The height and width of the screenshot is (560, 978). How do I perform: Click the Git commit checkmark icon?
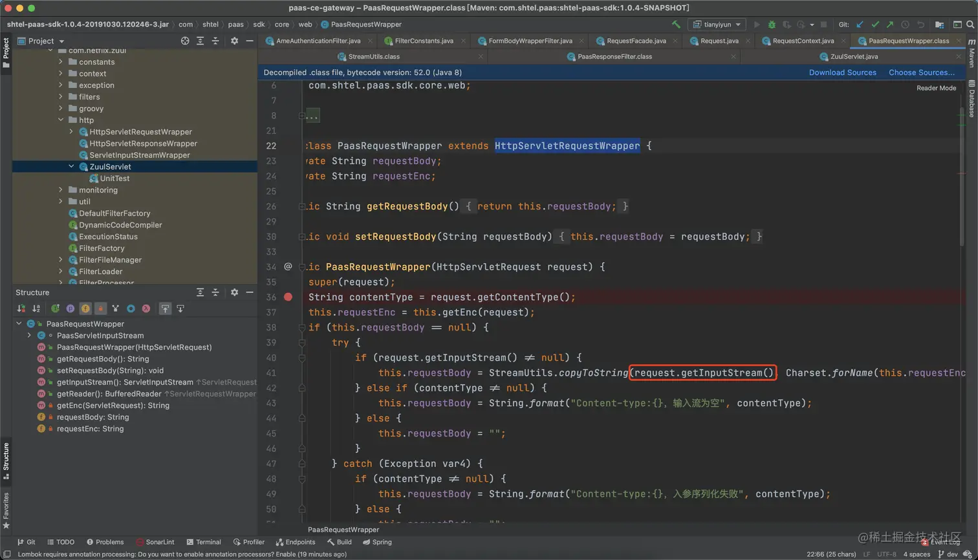(x=875, y=25)
